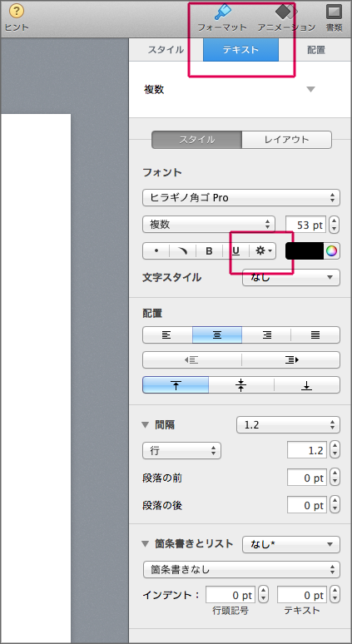Click the 行頭記号 indent field
The height and width of the screenshot is (644, 352).
(231, 594)
